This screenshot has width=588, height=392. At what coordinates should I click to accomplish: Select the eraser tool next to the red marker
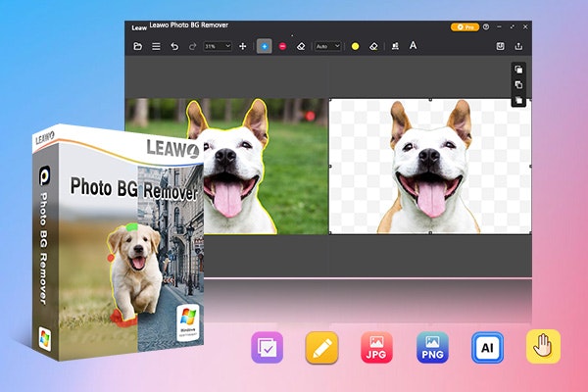coord(301,46)
